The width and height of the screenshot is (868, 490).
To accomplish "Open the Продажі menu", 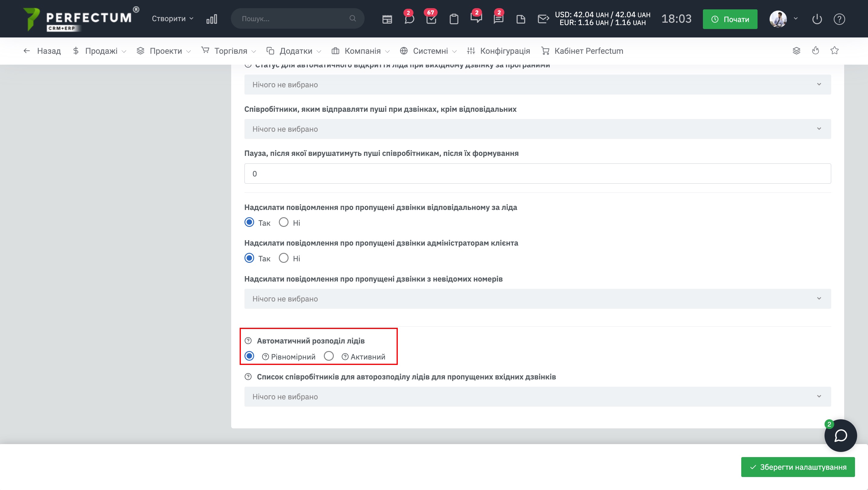I will click(x=101, y=51).
